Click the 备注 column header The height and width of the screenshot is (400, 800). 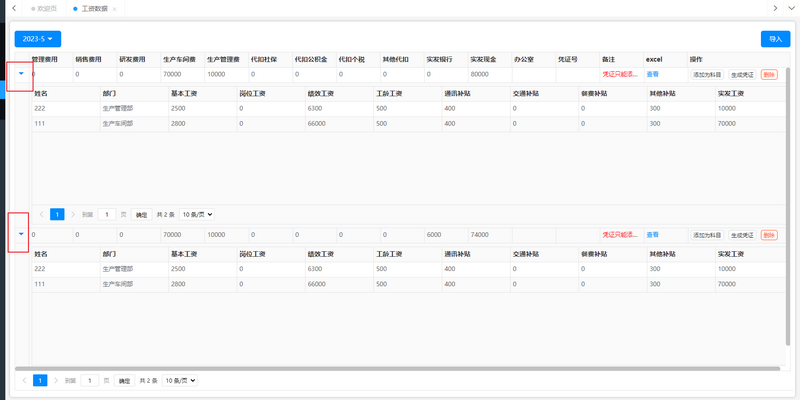pos(609,59)
